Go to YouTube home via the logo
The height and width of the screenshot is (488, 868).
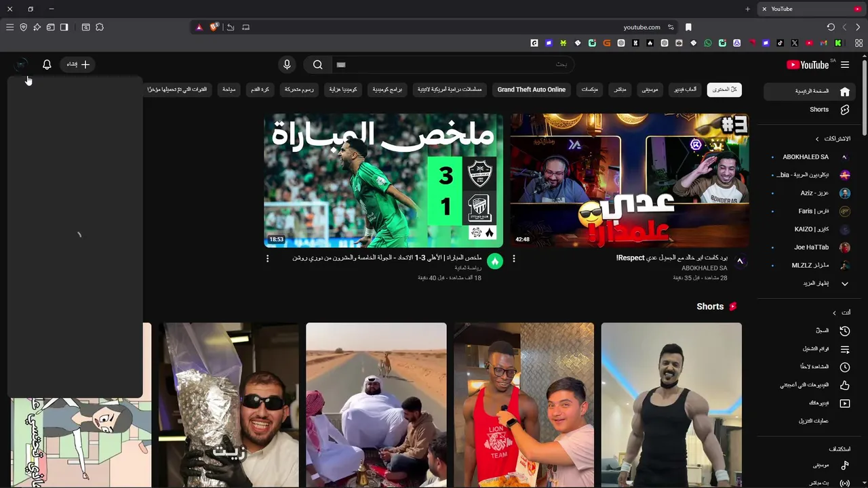(808, 64)
